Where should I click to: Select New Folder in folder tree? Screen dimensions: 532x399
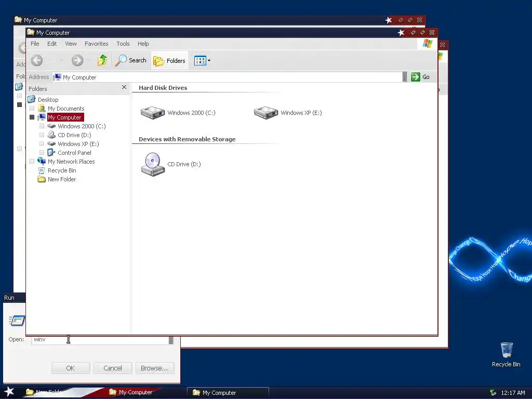coord(62,179)
